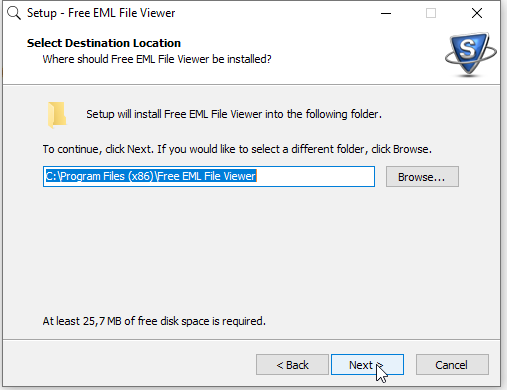Click empty space at end of path field
Viewport: 507px width, 390px height.
pyautogui.click(x=315, y=176)
